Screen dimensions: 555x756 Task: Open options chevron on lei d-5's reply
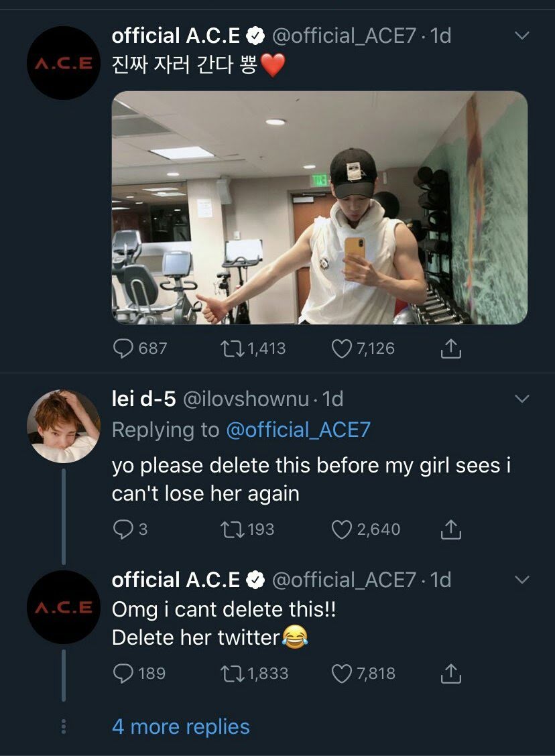(x=521, y=399)
